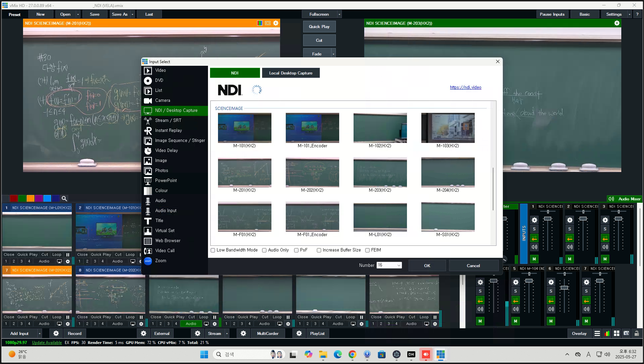Open preview window settings gear
This screenshot has height=364, width=644.
click(x=276, y=23)
